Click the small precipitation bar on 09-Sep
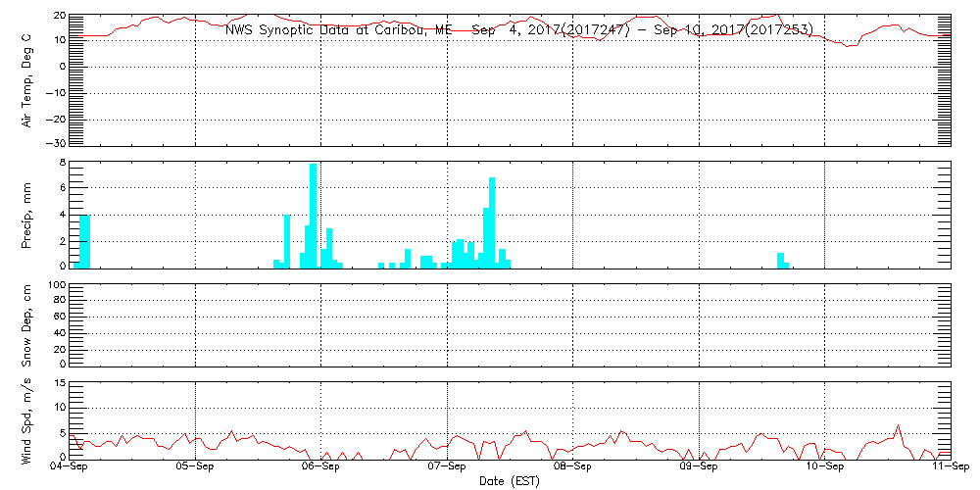This screenshot has width=980, height=490. tap(781, 260)
